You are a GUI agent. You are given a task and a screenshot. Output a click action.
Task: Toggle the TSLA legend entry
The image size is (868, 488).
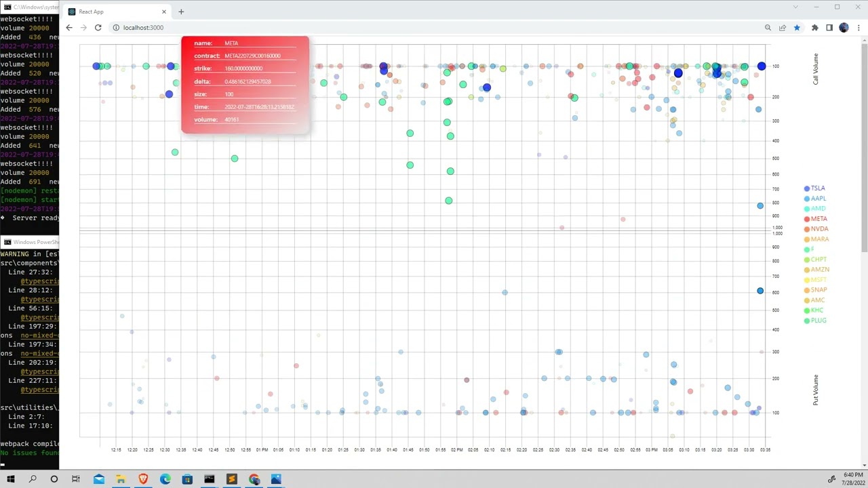point(814,188)
